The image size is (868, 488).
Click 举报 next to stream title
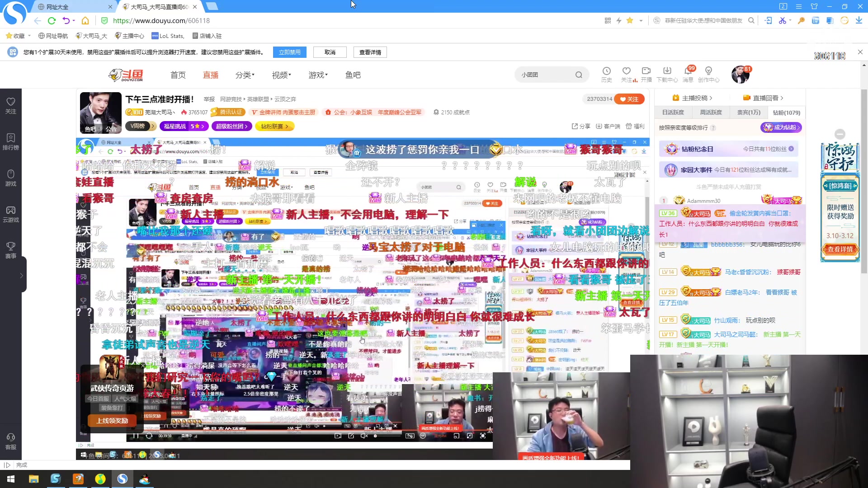point(209,99)
